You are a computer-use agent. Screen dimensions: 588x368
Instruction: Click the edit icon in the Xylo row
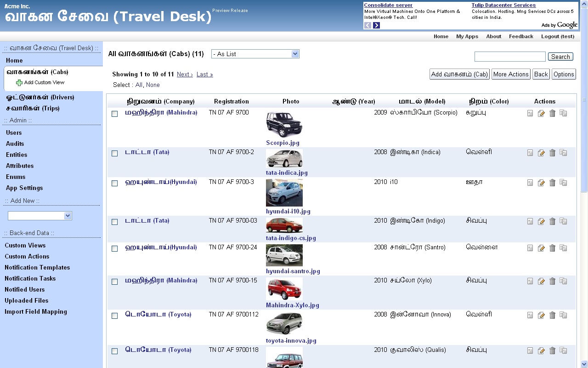[x=541, y=281]
